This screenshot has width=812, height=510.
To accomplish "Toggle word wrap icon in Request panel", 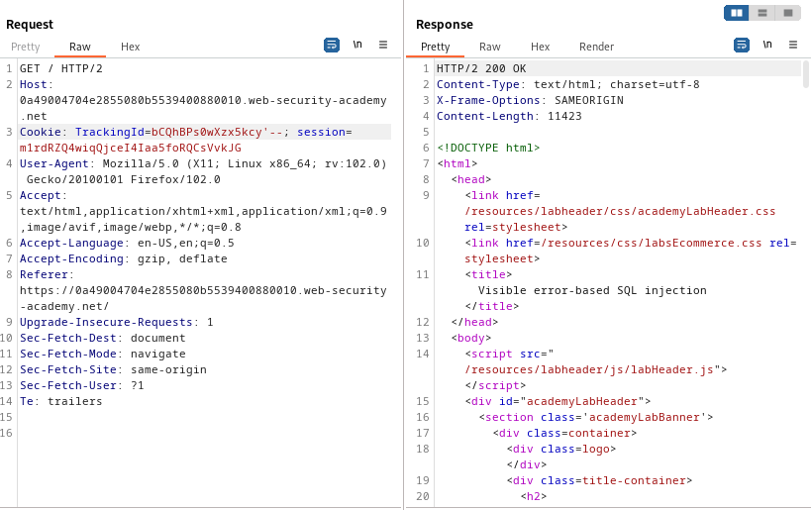I will point(332,45).
